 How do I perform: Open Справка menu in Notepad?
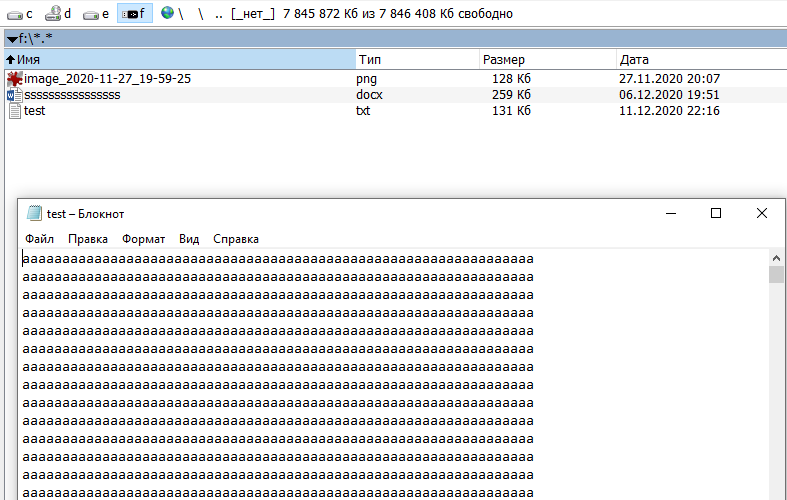coord(236,239)
